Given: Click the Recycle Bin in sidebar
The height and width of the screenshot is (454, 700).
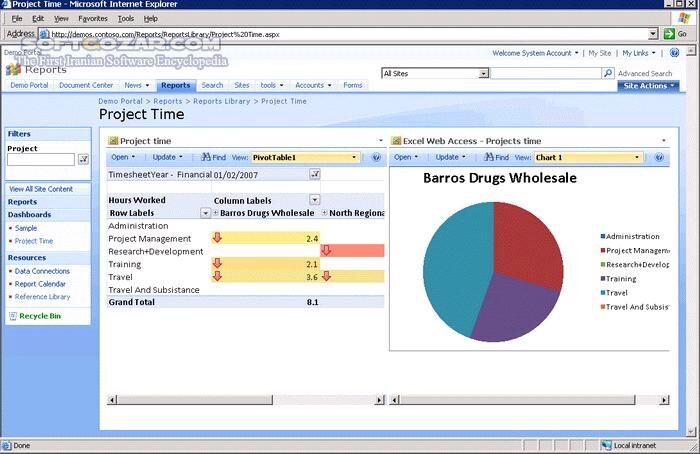Looking at the screenshot, I should pos(39,316).
